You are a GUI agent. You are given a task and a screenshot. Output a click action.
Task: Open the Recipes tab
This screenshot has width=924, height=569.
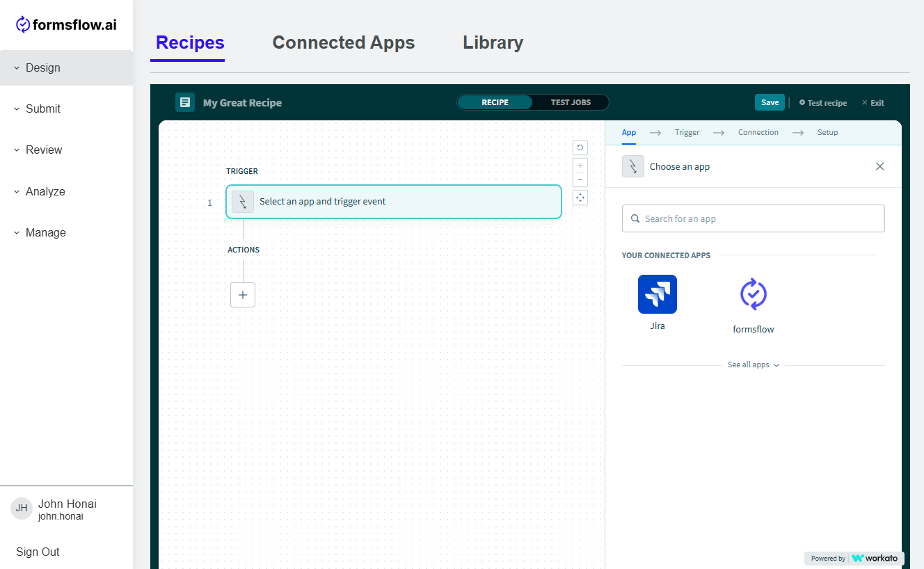[190, 42]
